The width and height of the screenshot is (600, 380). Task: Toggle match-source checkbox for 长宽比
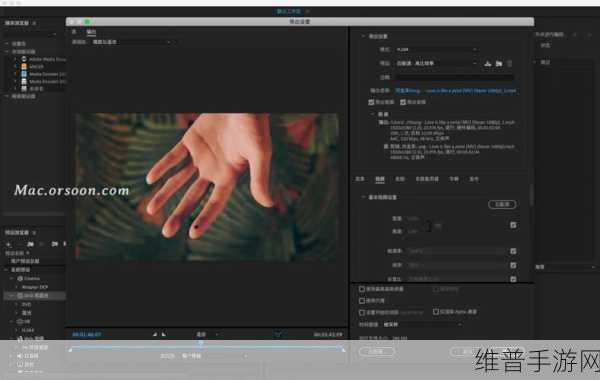pyautogui.click(x=513, y=279)
